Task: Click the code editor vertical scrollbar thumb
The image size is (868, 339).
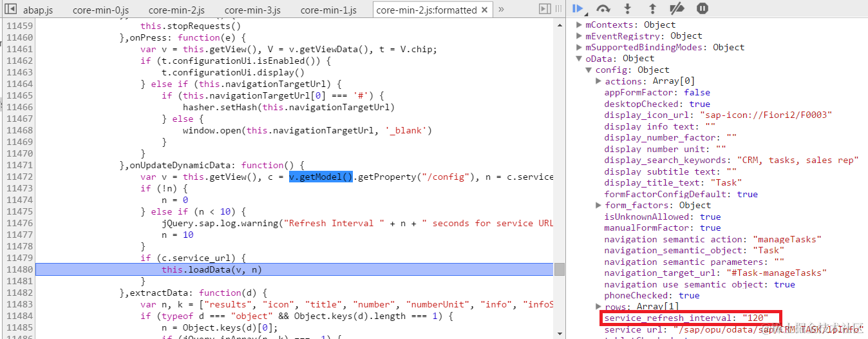Action: 560,269
